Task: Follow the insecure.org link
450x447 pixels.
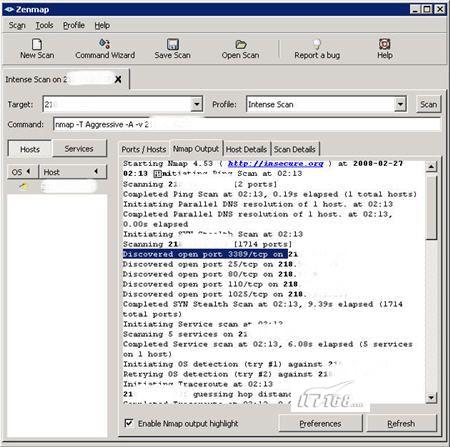Action: [x=275, y=164]
